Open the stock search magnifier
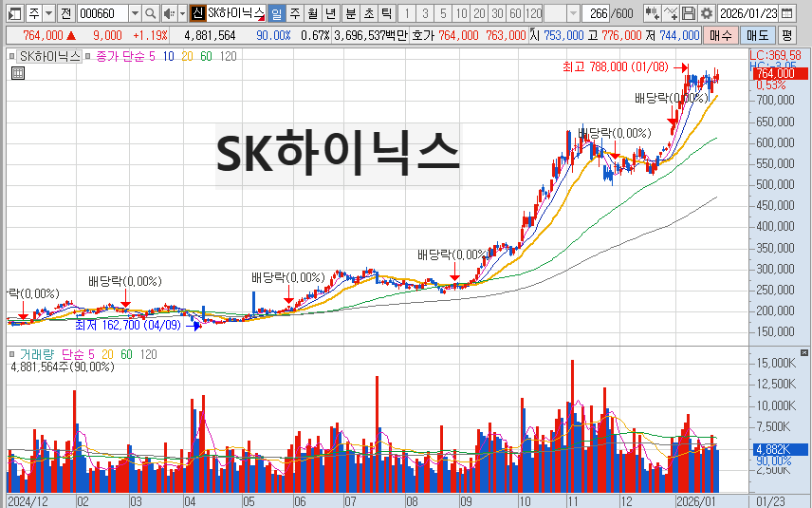The height and width of the screenshot is (508, 812). 150,13
